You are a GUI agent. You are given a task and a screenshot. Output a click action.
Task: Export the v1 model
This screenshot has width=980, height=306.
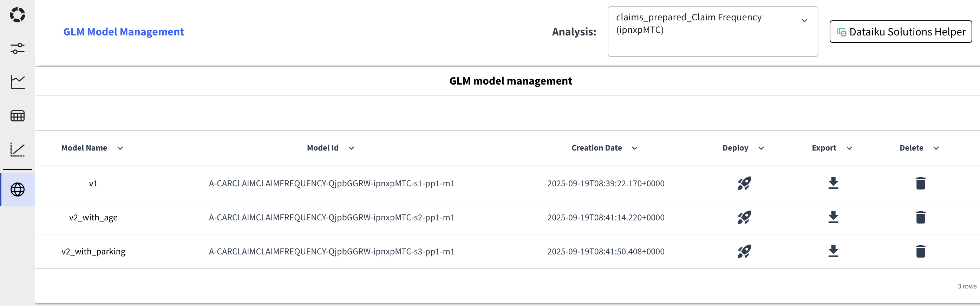[833, 183]
